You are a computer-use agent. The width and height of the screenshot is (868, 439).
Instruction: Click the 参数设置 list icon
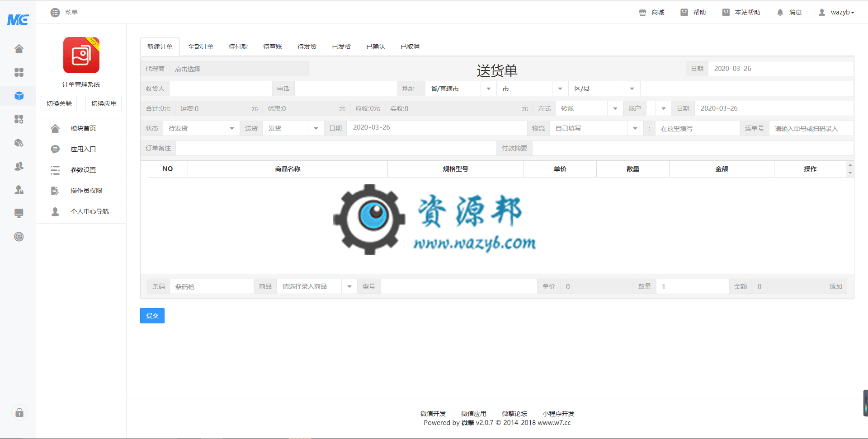(x=55, y=170)
